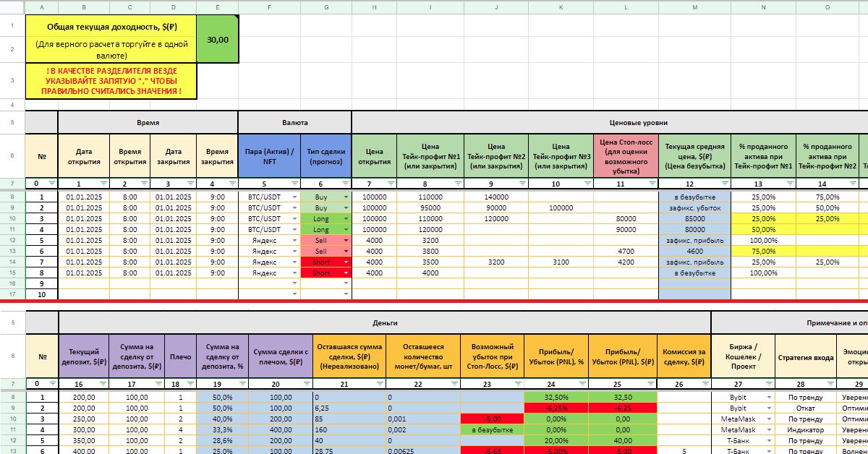868x454 pixels.
Task: Open the Long dropdown in trade 3 row
Action: [x=346, y=218]
